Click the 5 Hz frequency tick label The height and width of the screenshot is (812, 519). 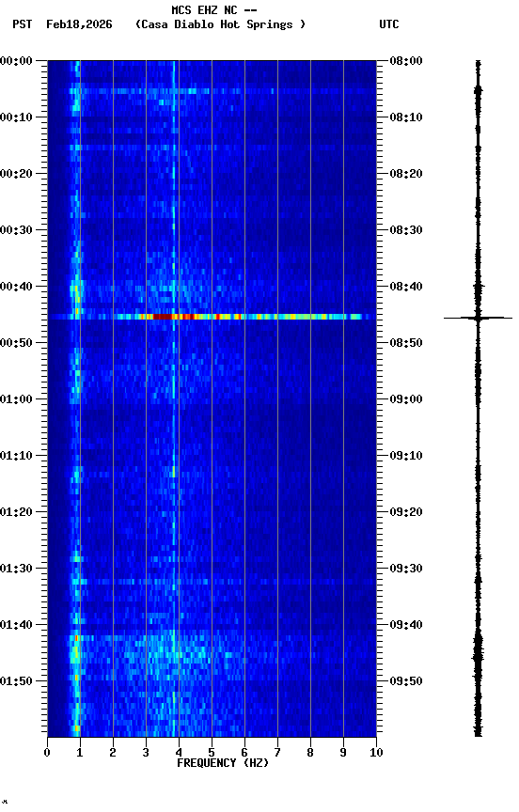point(212,753)
